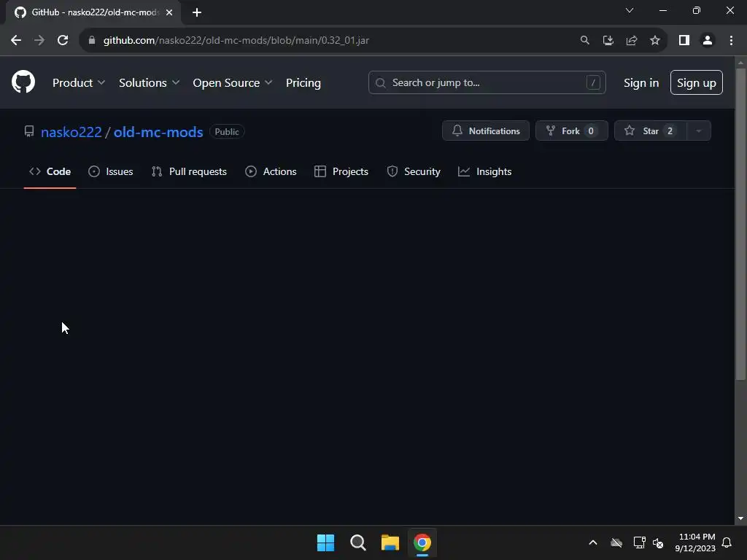Toggle the Chrome side panel
The image size is (747, 560).
point(684,41)
